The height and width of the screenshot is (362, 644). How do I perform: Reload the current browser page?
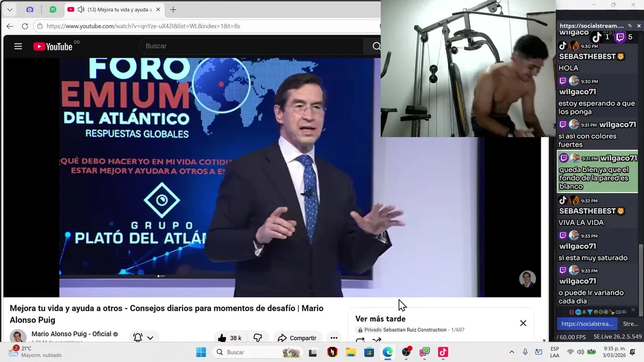[x=25, y=26]
